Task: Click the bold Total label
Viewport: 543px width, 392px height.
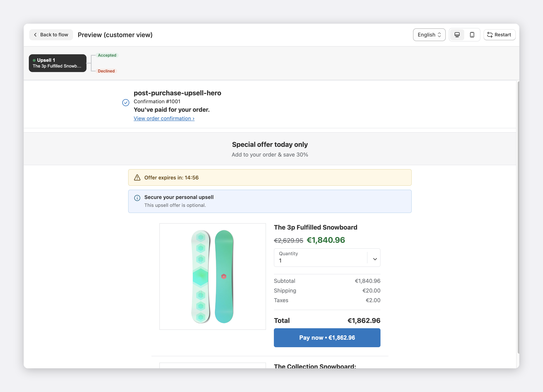Action: [282, 321]
